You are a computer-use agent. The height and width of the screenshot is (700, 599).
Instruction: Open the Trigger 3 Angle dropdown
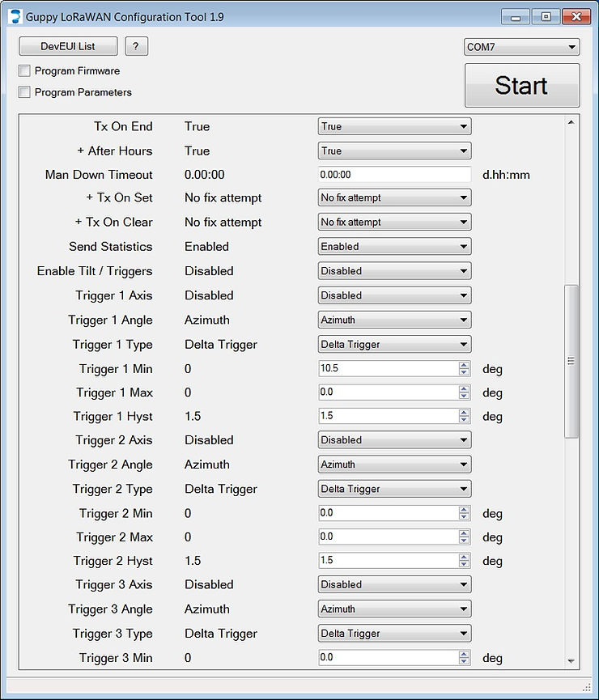(x=394, y=609)
